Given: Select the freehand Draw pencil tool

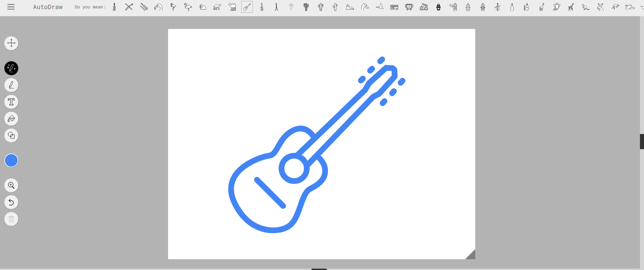Looking at the screenshot, I should pos(11,85).
